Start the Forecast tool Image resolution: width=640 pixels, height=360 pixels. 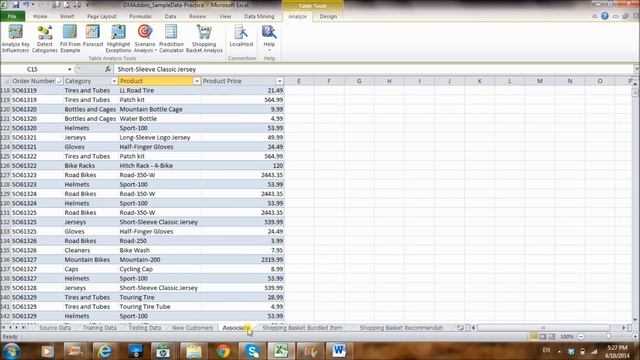pyautogui.click(x=93, y=36)
